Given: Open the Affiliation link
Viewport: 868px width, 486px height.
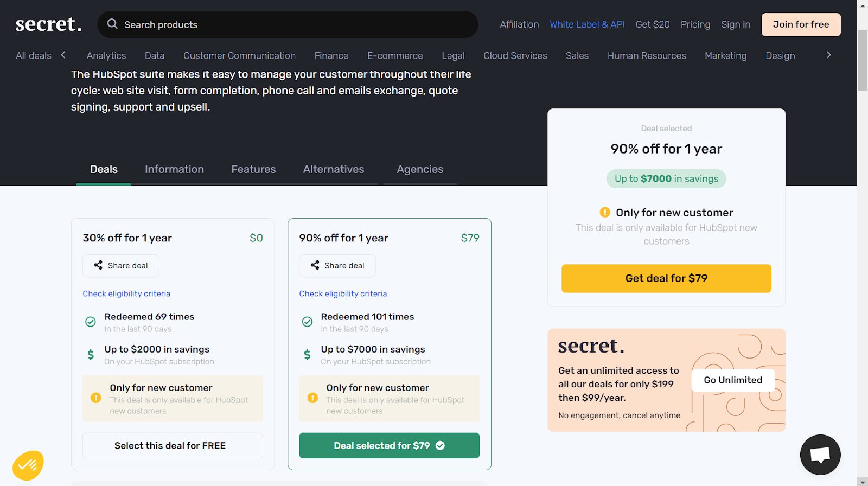Looking at the screenshot, I should [x=519, y=24].
